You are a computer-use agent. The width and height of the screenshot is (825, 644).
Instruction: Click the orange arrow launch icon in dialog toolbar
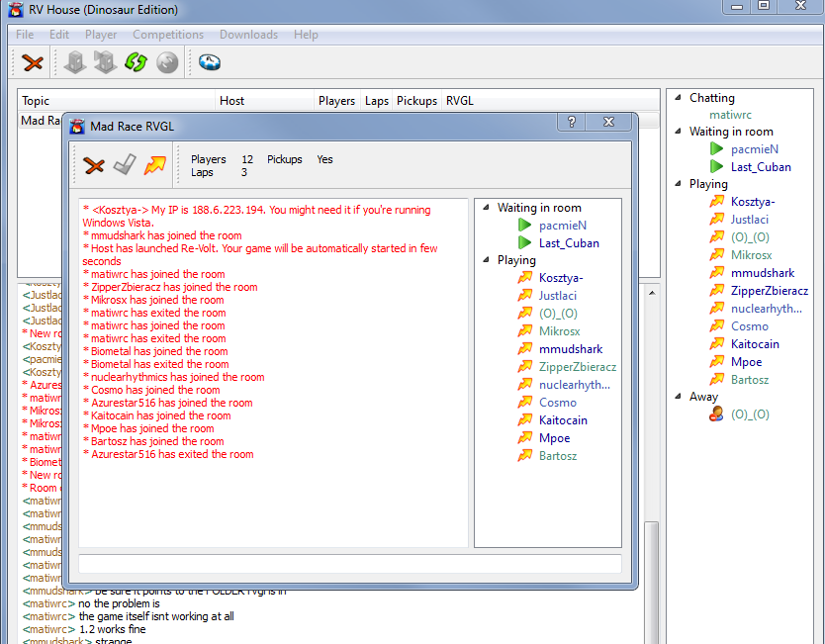tap(155, 164)
